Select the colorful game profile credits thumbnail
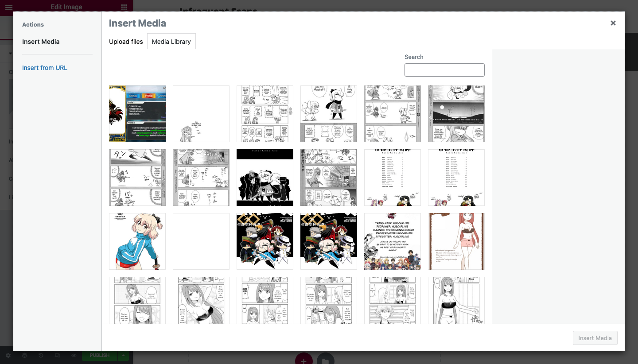 click(x=137, y=114)
